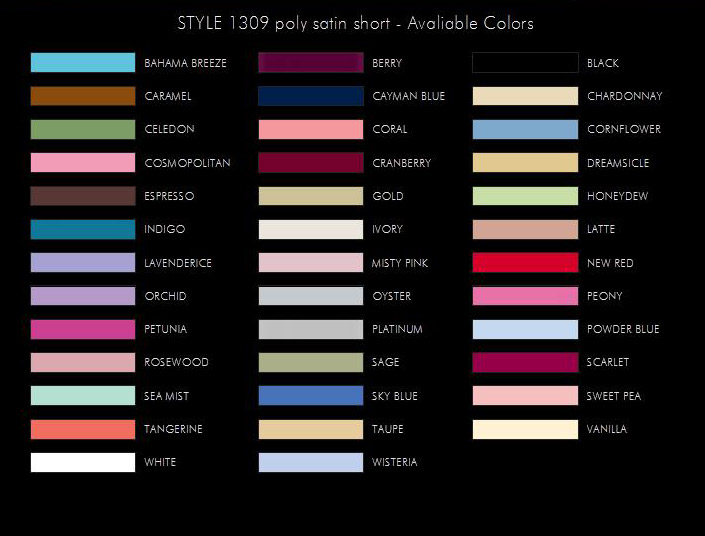The image size is (705, 536).
Task: Select the Tangerine swatch
Action: 83,429
